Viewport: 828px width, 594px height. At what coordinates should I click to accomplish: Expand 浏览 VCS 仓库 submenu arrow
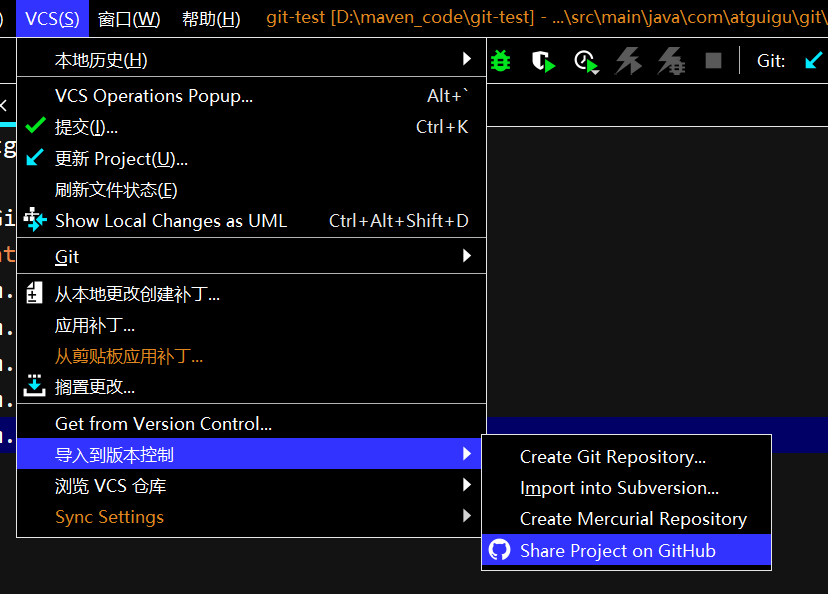[x=466, y=485]
